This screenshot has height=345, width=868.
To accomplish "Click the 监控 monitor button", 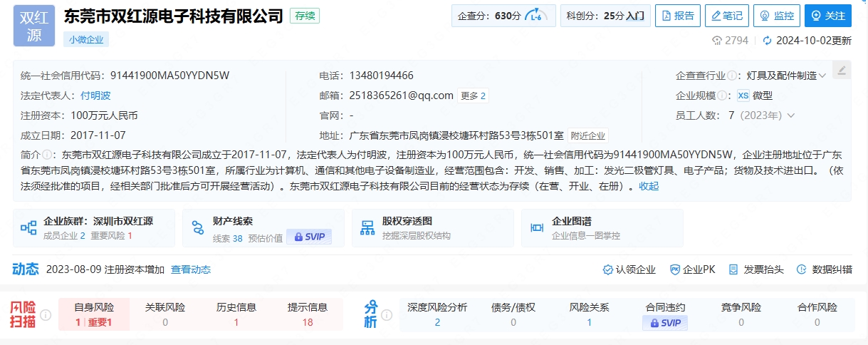I will pyautogui.click(x=776, y=16).
